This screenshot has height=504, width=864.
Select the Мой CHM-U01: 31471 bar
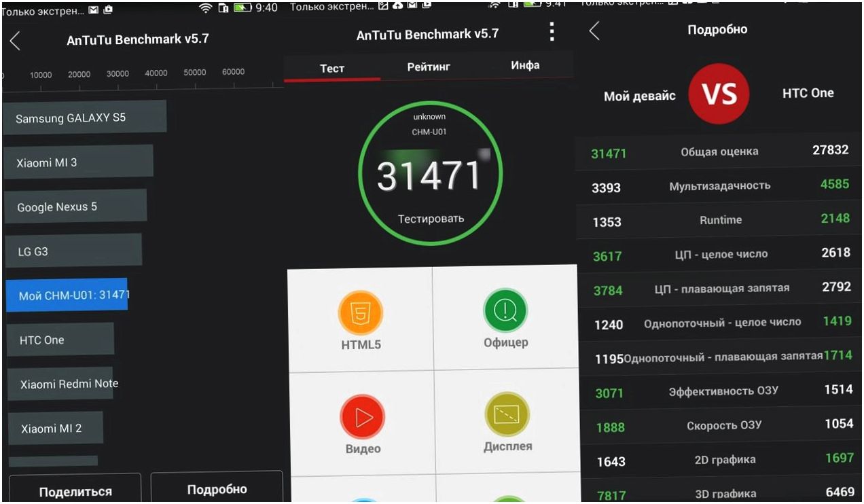(x=67, y=295)
